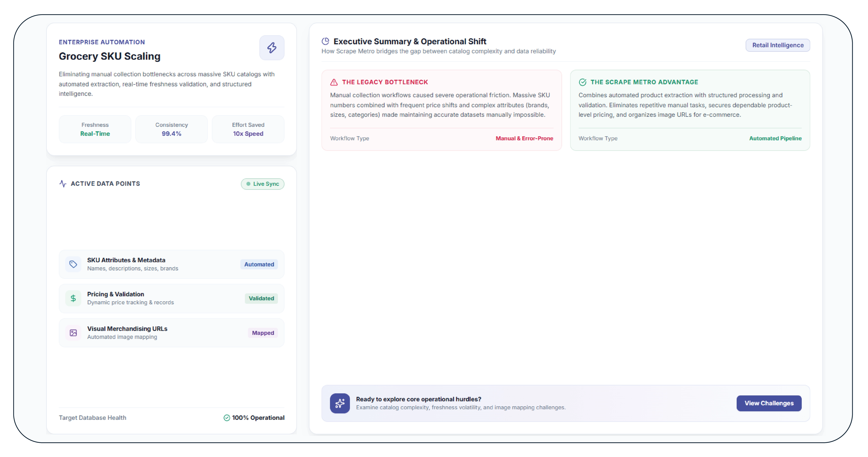Click the How Scrape Metro bridges the gap subtitle
The width and height of the screenshot is (868, 457).
click(438, 51)
